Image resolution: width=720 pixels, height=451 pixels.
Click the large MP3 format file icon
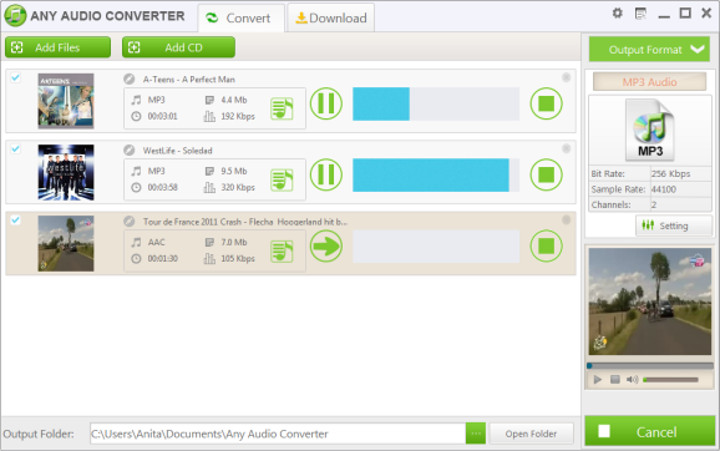tap(649, 130)
